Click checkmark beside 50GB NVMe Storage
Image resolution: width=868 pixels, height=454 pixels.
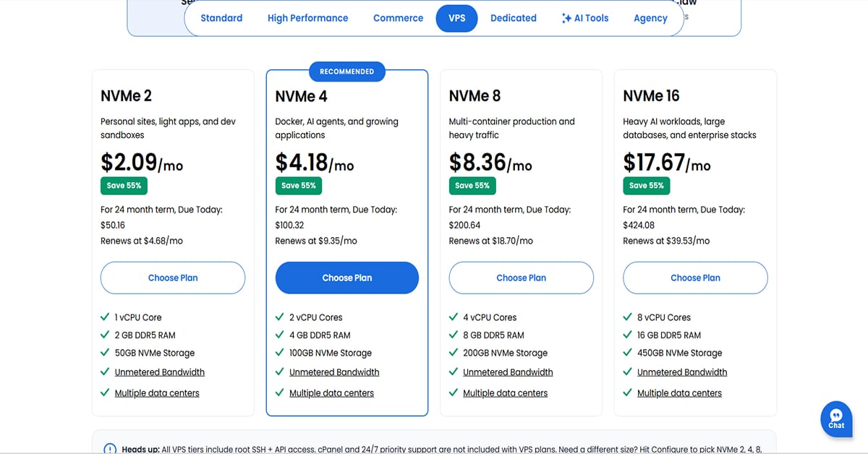[x=106, y=353]
